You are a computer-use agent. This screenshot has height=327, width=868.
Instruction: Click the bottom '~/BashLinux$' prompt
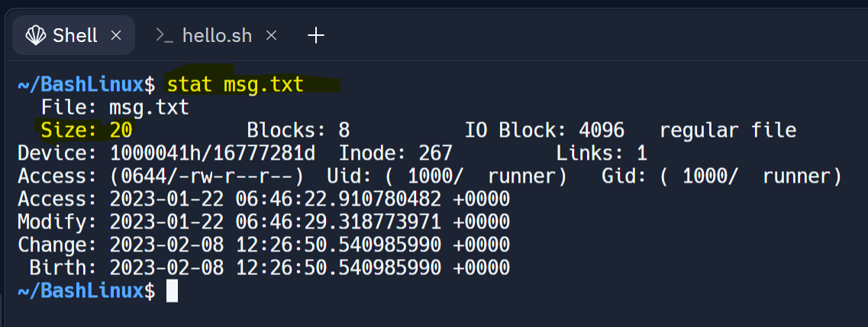pos(86,291)
